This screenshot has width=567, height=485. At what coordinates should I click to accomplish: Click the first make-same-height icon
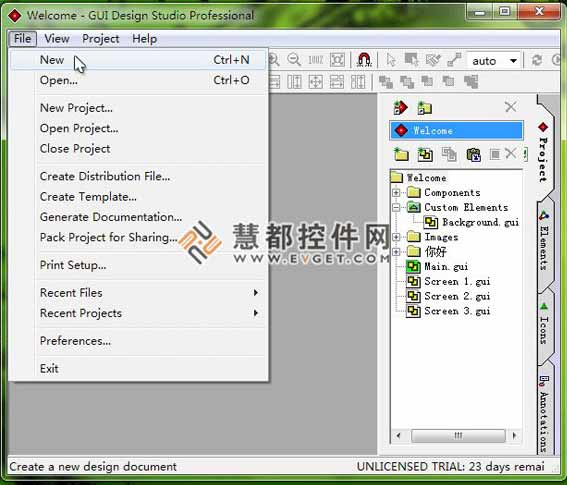294,82
